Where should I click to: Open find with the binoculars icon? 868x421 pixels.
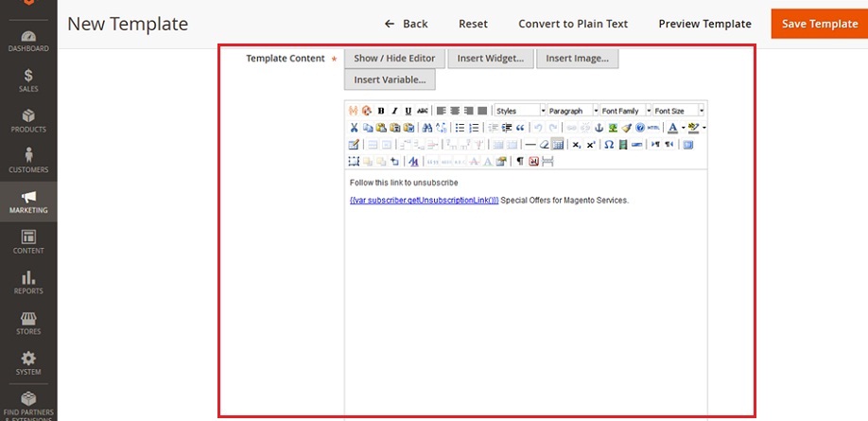427,128
